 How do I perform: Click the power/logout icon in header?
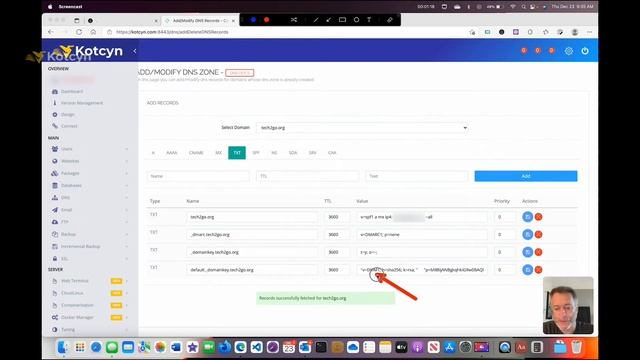(x=585, y=51)
